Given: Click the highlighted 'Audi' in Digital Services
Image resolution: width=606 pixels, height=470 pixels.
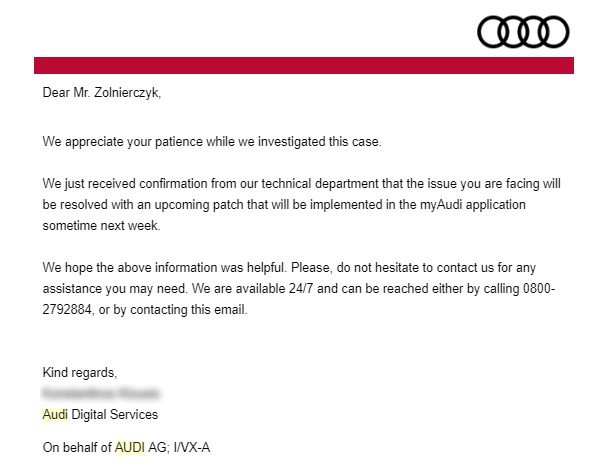Looking at the screenshot, I should click(55, 414).
